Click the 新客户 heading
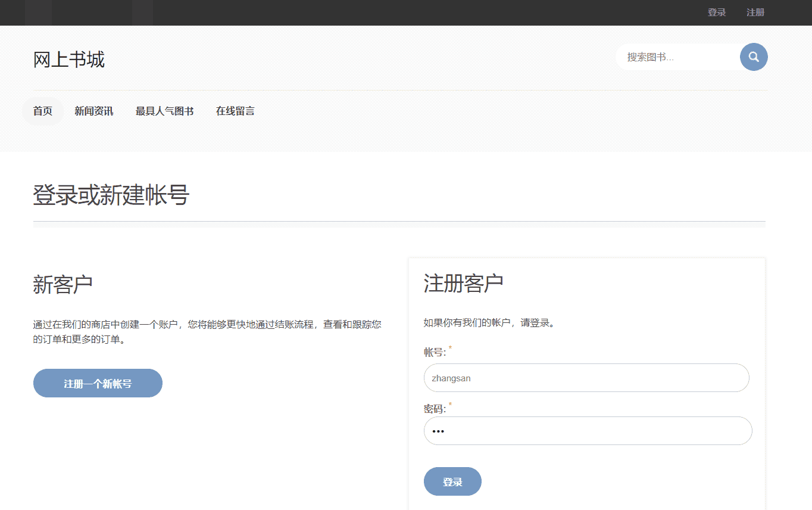 point(63,285)
